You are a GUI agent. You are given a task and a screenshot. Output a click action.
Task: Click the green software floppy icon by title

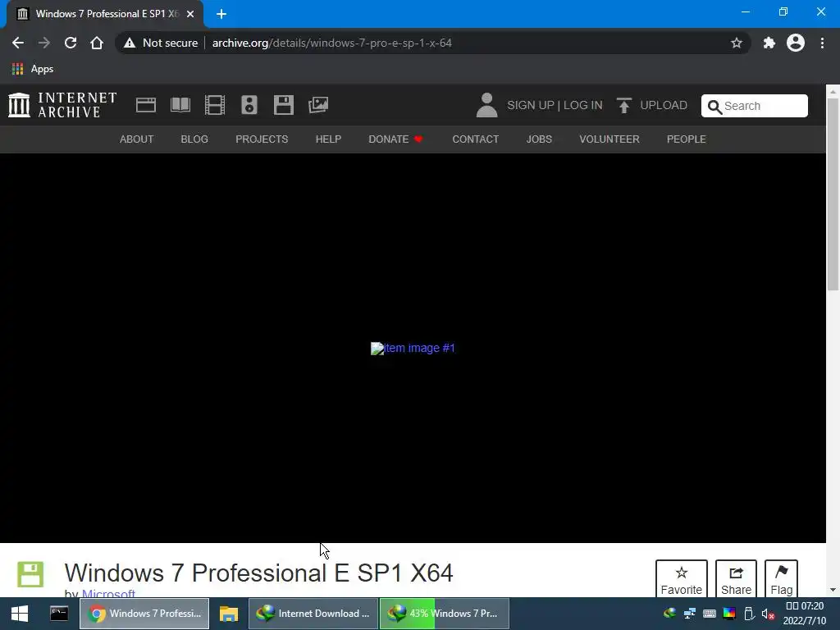point(30,574)
